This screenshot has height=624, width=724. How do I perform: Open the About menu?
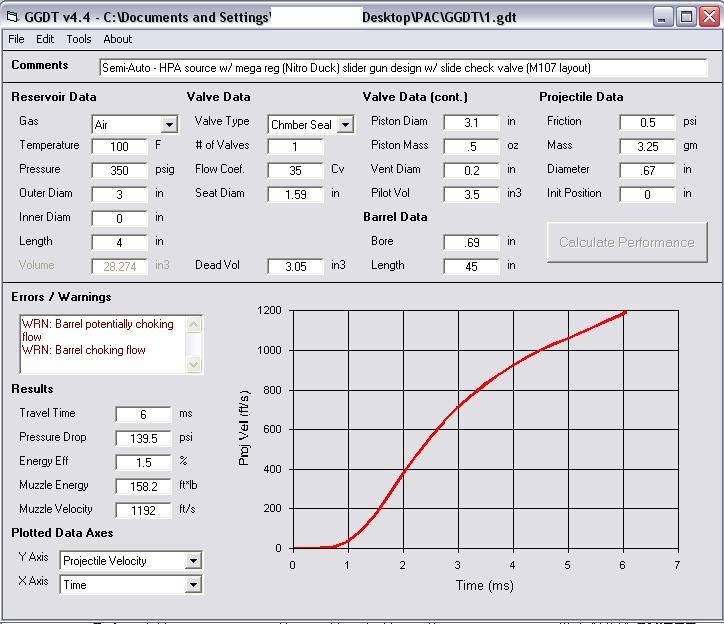(x=118, y=39)
